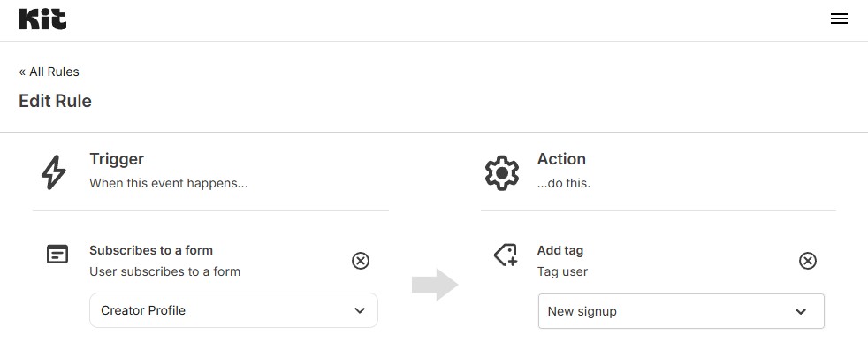Click the Trigger section heading

(117, 159)
